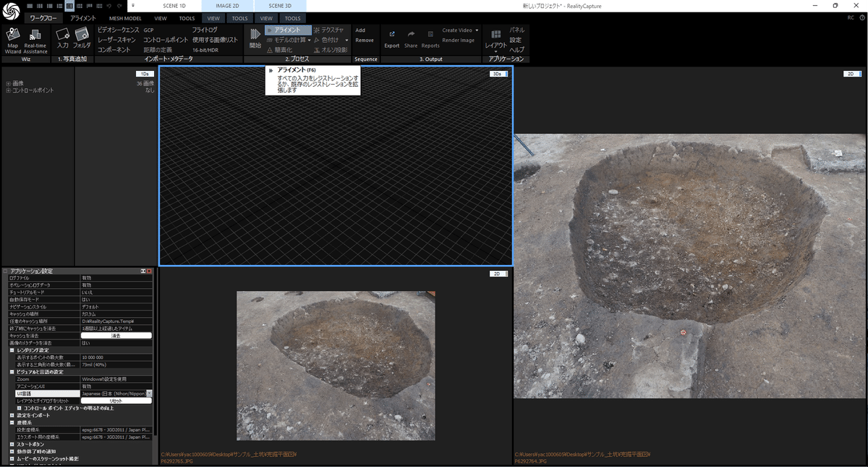868x467 pixels.
Task: Select the ワークフロー ribbon tab
Action: pos(43,18)
